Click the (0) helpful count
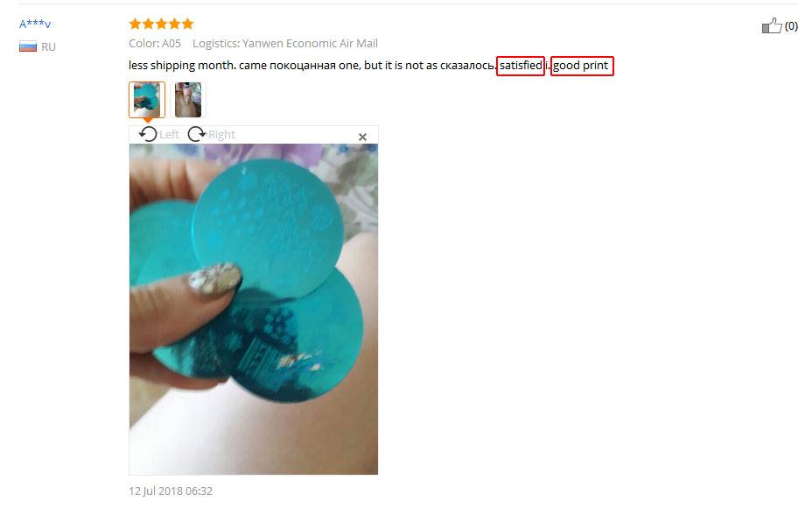The height and width of the screenshot is (508, 812). tap(791, 26)
